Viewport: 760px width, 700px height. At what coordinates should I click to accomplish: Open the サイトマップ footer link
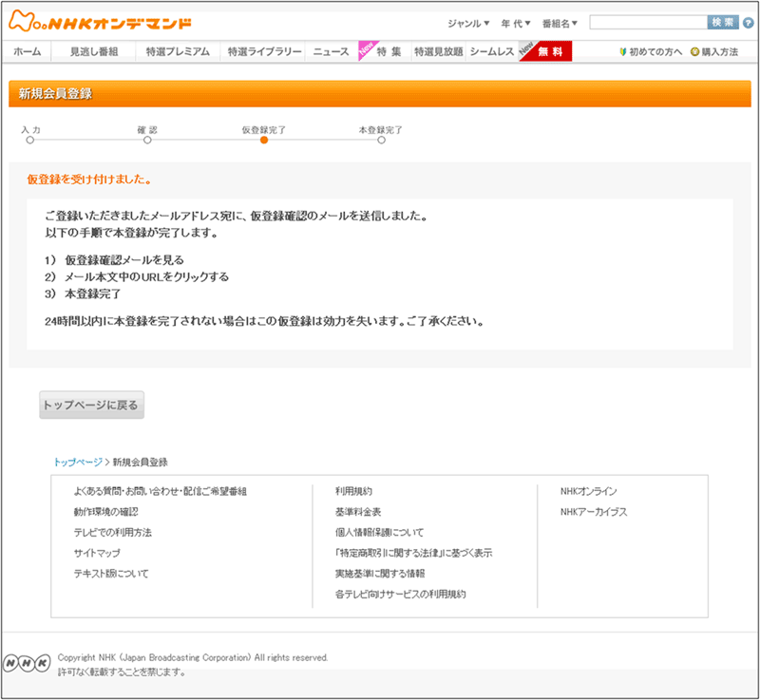click(x=97, y=553)
